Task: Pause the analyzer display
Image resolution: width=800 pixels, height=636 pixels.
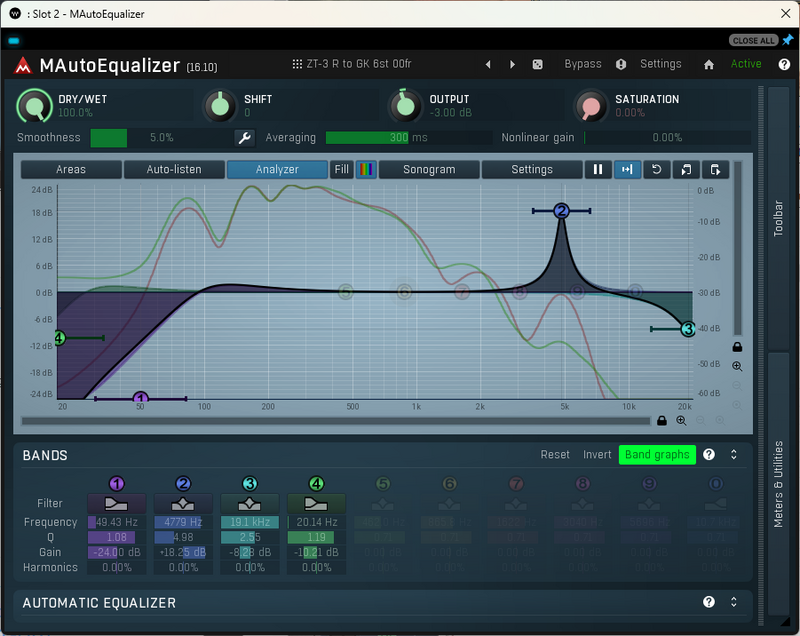Action: (x=598, y=169)
